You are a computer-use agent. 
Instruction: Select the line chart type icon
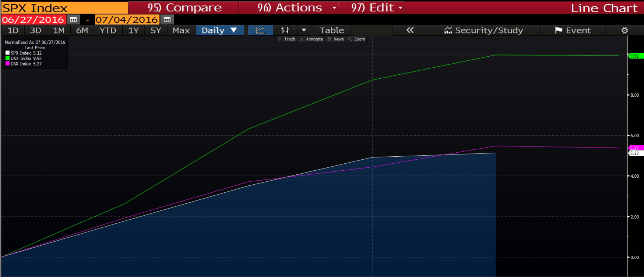(260, 30)
